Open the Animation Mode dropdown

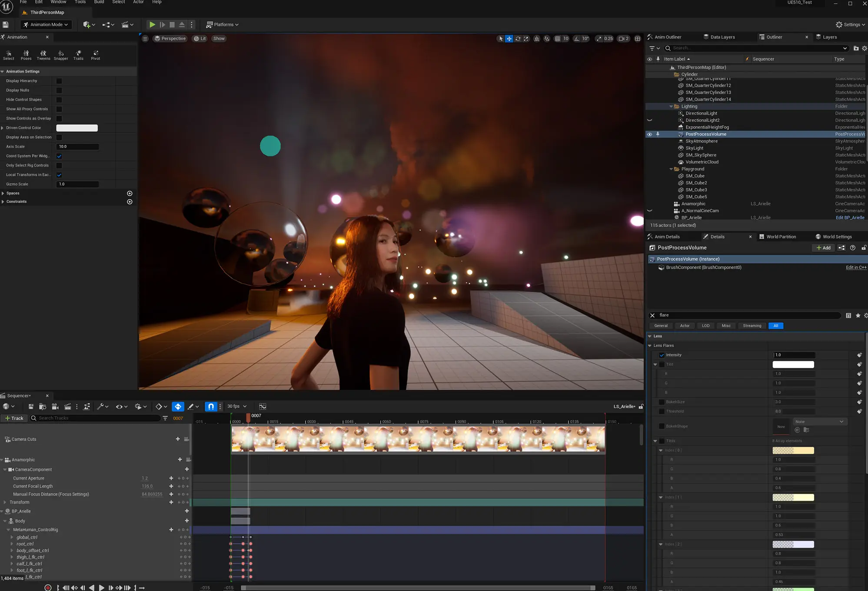point(46,25)
